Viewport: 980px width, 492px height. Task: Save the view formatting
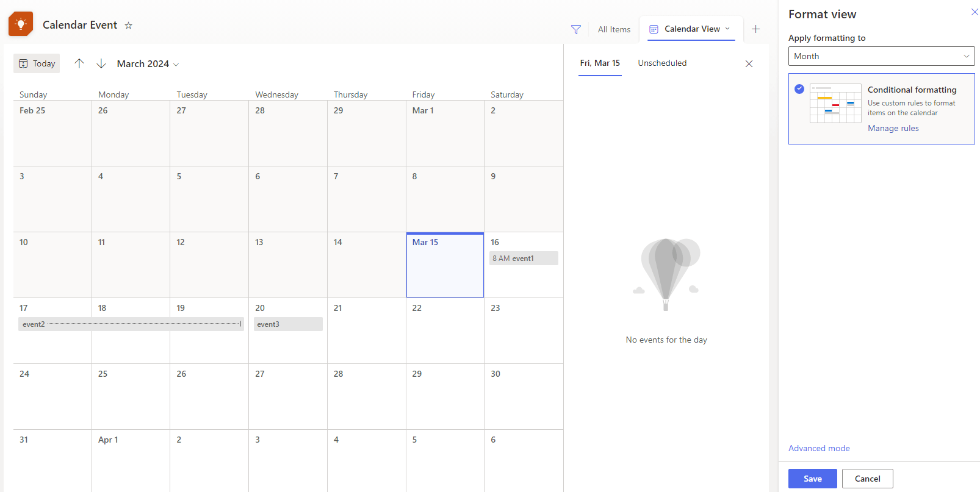pos(812,479)
